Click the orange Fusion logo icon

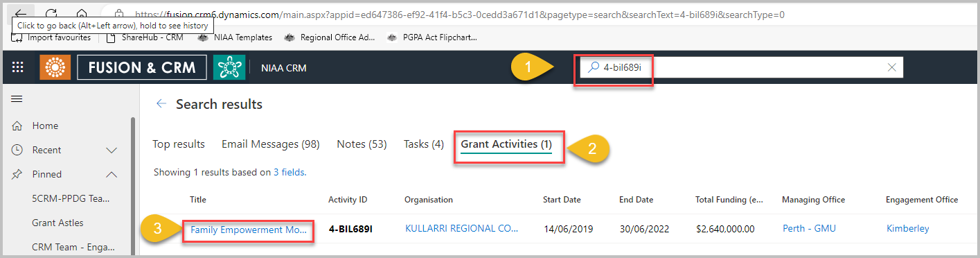point(55,67)
